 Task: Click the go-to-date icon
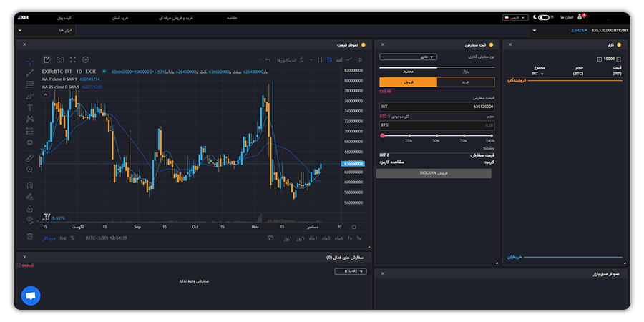(x=270, y=238)
